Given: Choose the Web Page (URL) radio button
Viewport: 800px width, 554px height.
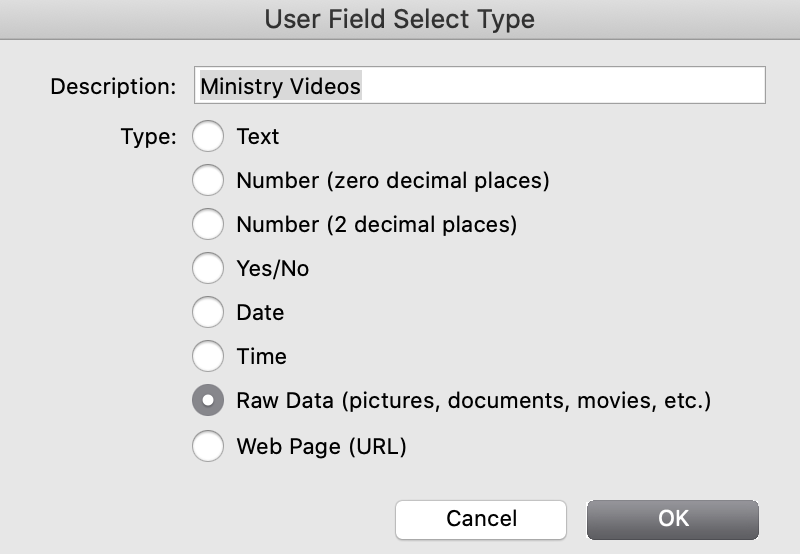Looking at the screenshot, I should 208,445.
